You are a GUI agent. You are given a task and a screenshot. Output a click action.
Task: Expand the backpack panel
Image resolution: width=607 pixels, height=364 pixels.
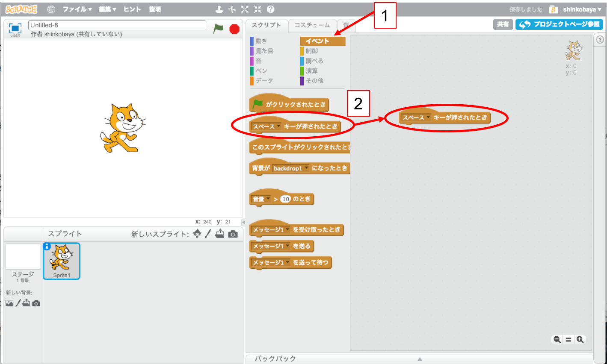point(420,359)
